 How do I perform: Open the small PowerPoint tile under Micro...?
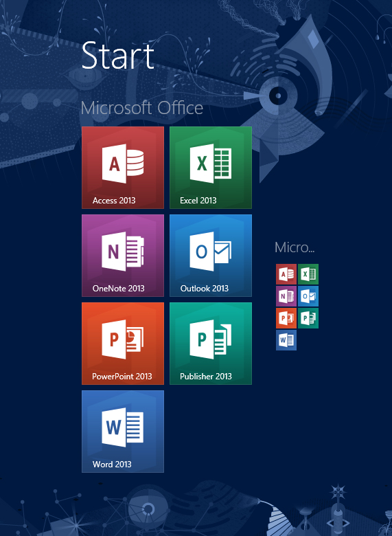point(286,318)
